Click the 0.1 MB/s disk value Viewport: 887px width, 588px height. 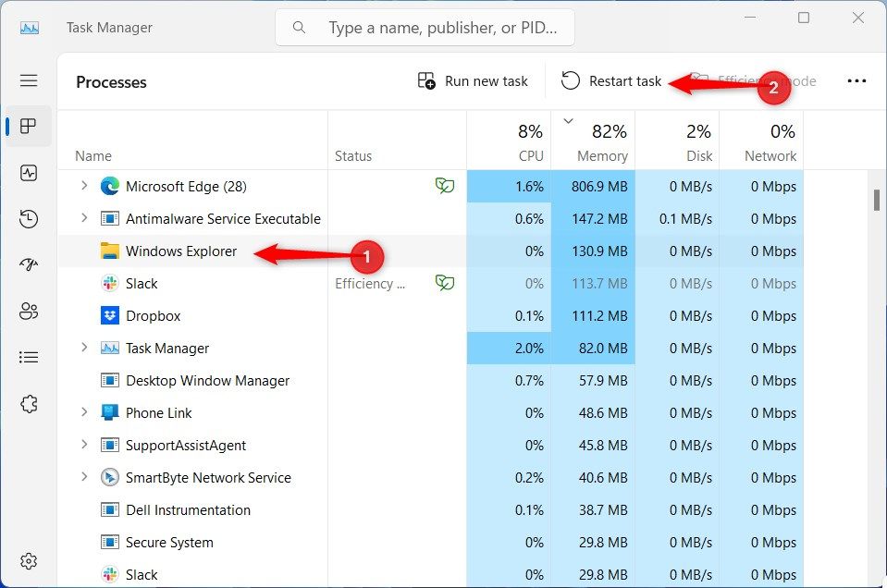pos(685,219)
